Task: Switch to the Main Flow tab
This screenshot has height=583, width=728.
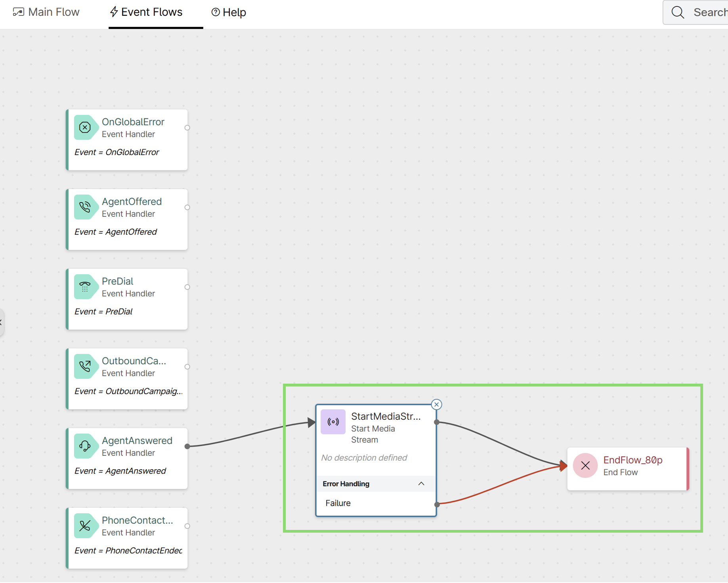Action: [46, 12]
